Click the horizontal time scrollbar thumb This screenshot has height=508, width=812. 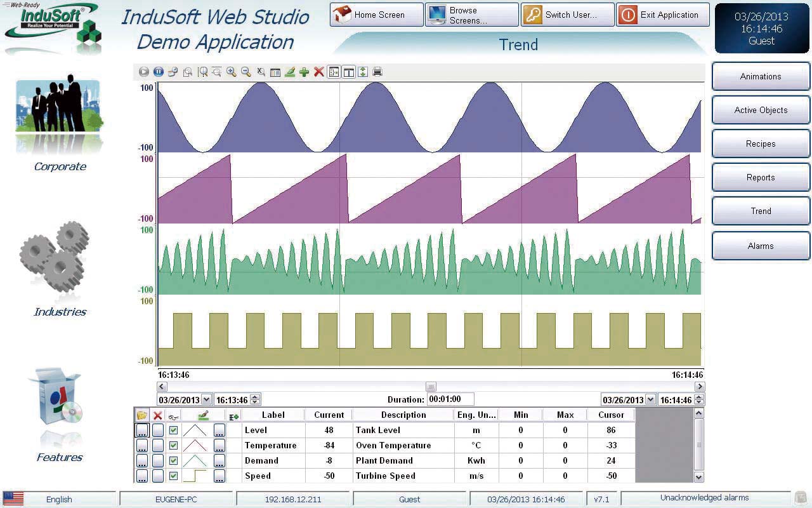(431, 387)
